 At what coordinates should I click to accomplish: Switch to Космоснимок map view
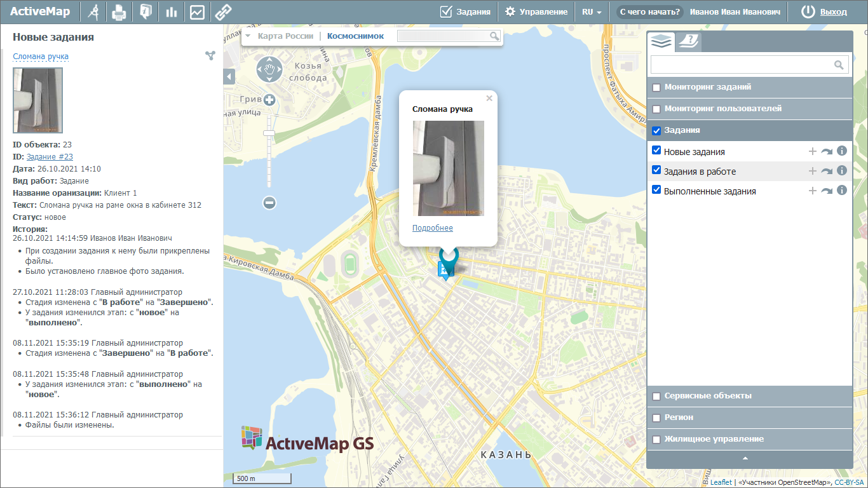point(355,36)
